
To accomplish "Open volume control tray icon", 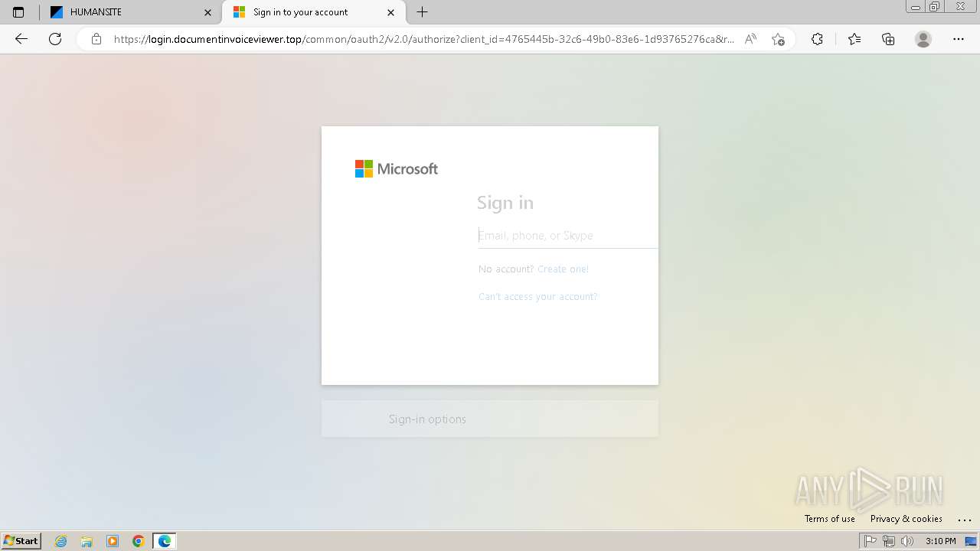I will coord(907,541).
